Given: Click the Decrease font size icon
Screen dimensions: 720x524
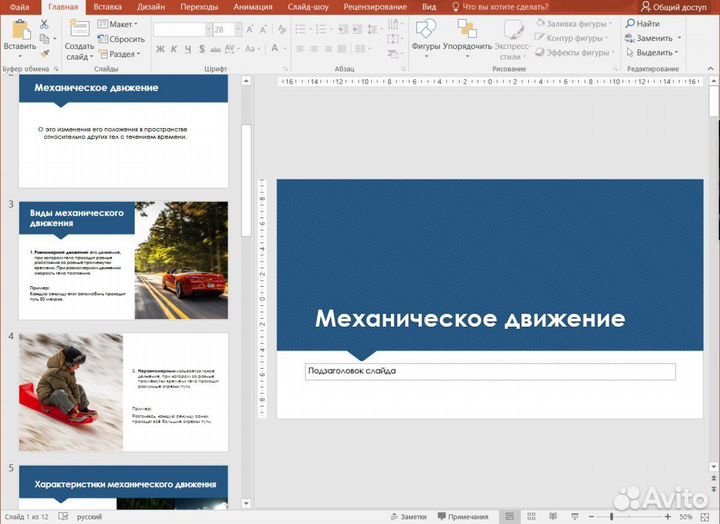Looking at the screenshot, I should pos(264,30).
